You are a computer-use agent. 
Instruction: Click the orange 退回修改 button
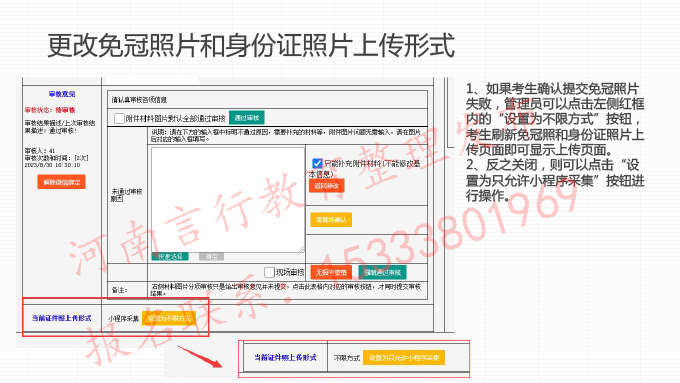(327, 186)
